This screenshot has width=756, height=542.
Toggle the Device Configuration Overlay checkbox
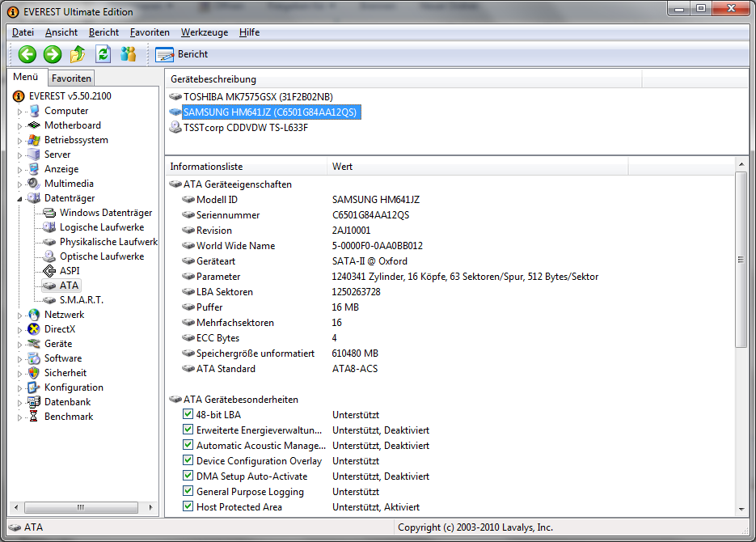click(188, 460)
